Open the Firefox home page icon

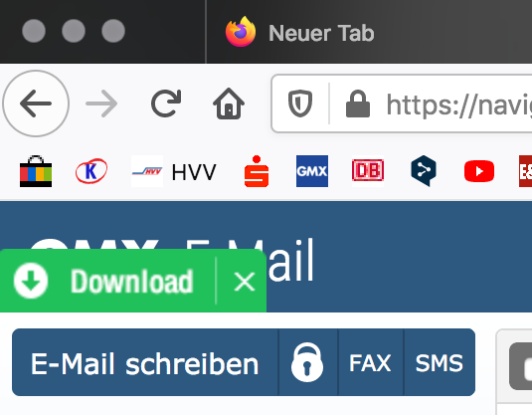click(x=229, y=104)
